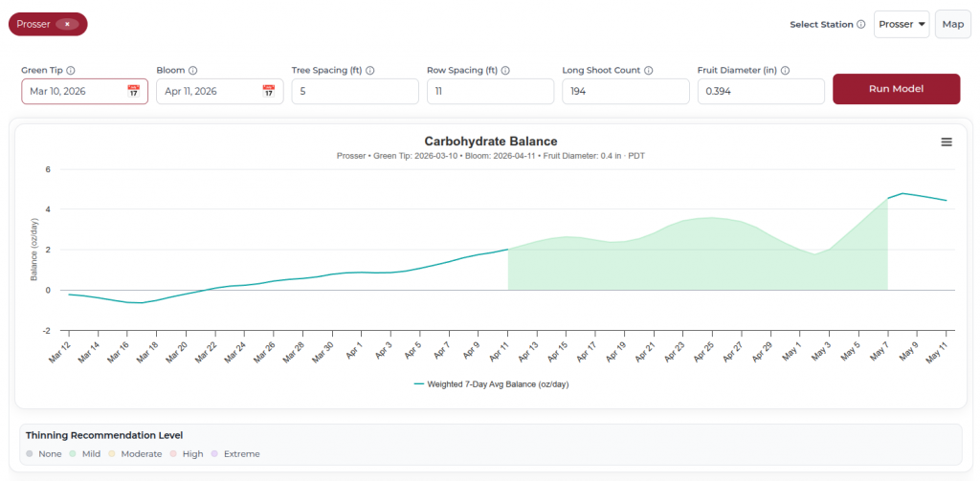Show info for Fruit Diameter
This screenshot has width=980, height=481.
click(x=786, y=71)
